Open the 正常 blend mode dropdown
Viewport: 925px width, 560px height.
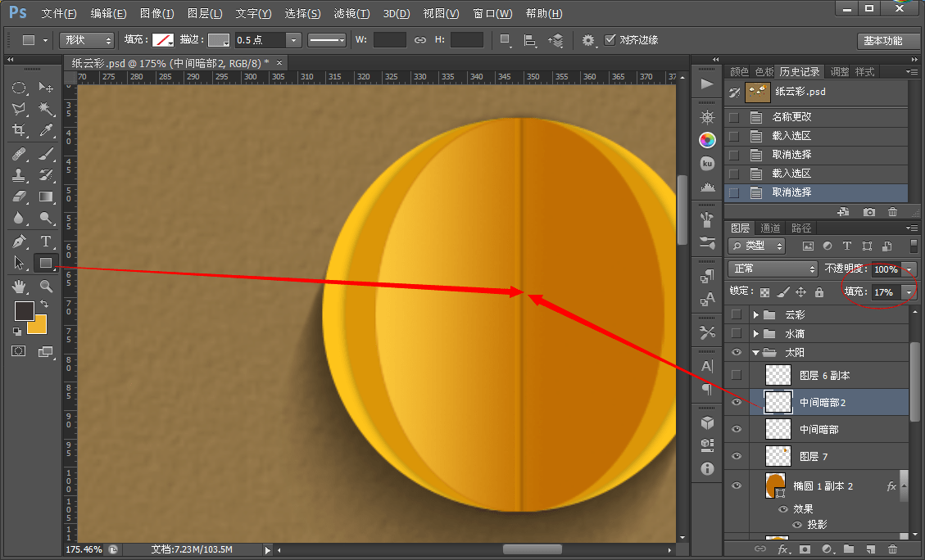(x=773, y=269)
